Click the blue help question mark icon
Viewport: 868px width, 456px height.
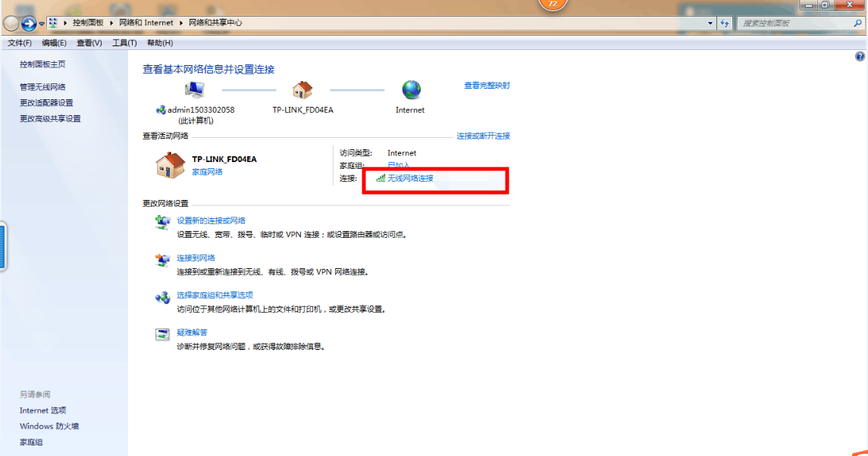coord(860,57)
